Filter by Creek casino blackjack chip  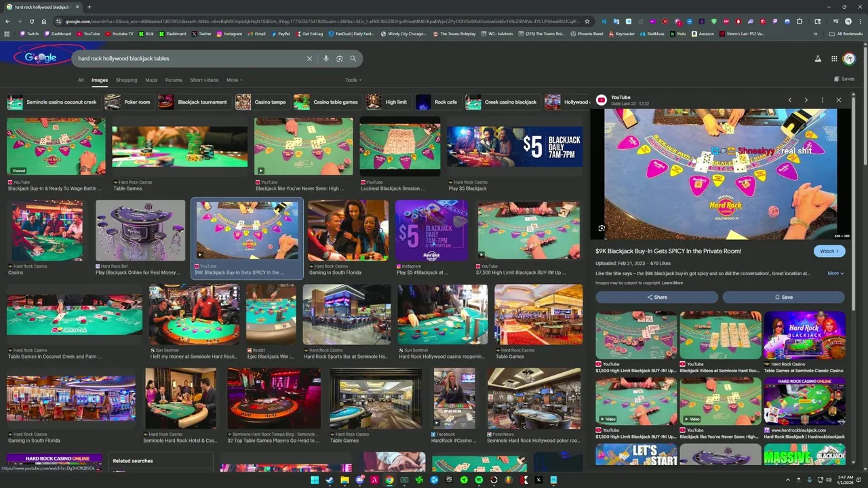(x=502, y=102)
